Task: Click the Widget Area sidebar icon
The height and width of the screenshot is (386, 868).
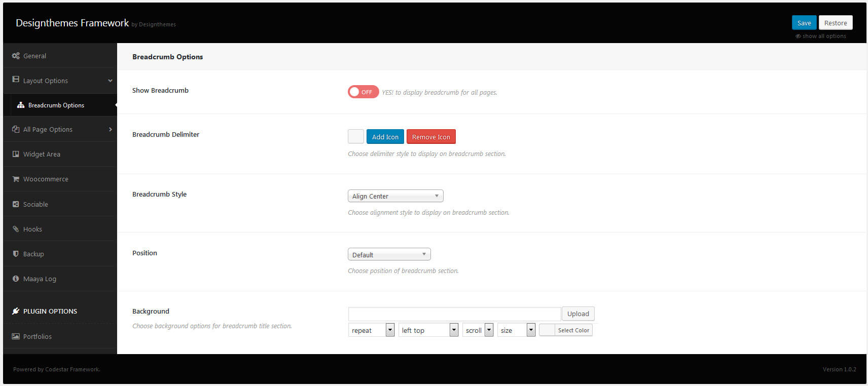Action: (x=16, y=154)
